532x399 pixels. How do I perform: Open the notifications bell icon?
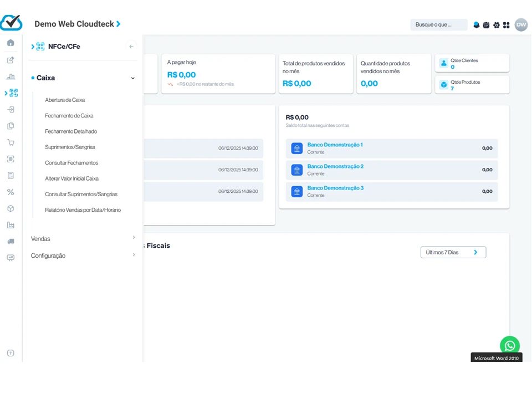point(476,25)
